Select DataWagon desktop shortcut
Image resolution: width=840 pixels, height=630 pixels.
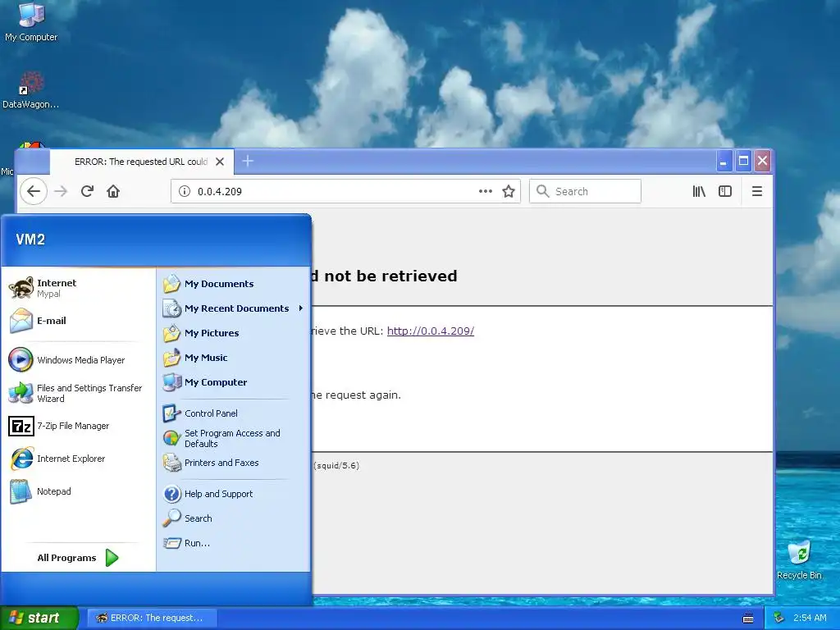pyautogui.click(x=31, y=90)
